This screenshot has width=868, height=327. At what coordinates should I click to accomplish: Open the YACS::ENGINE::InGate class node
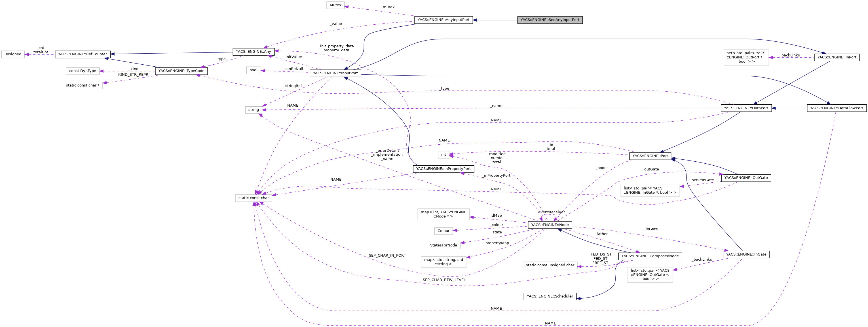(747, 254)
